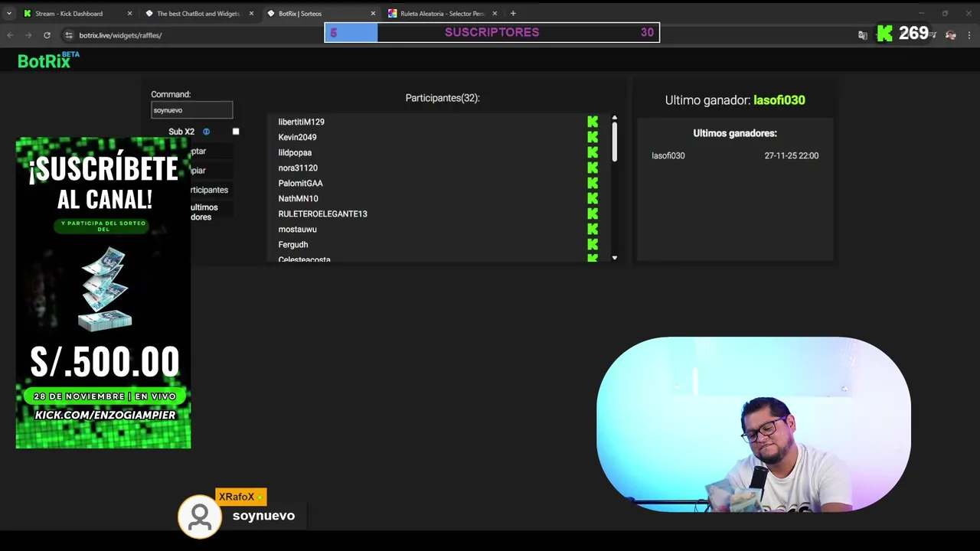Click the participants list scrollbar thumb
Screen dimensions: 980x551
point(614,142)
